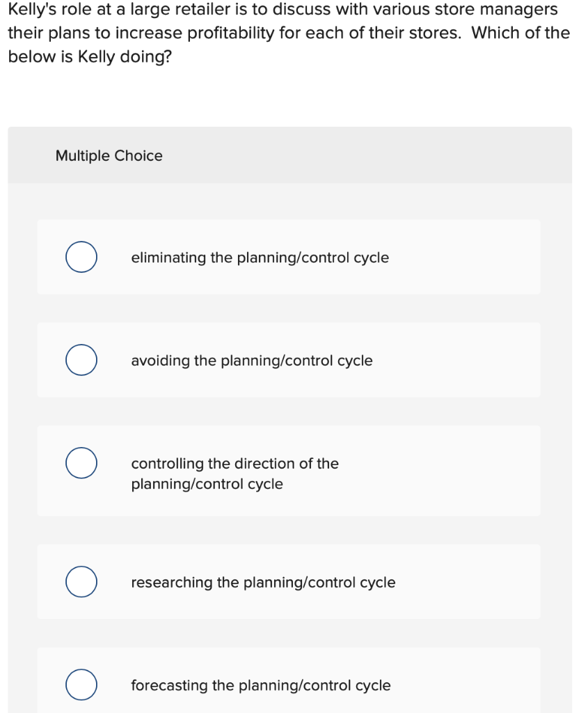588x713 pixels.
Task: Click the "below is Kelly doing?" question line
Action: (90, 56)
